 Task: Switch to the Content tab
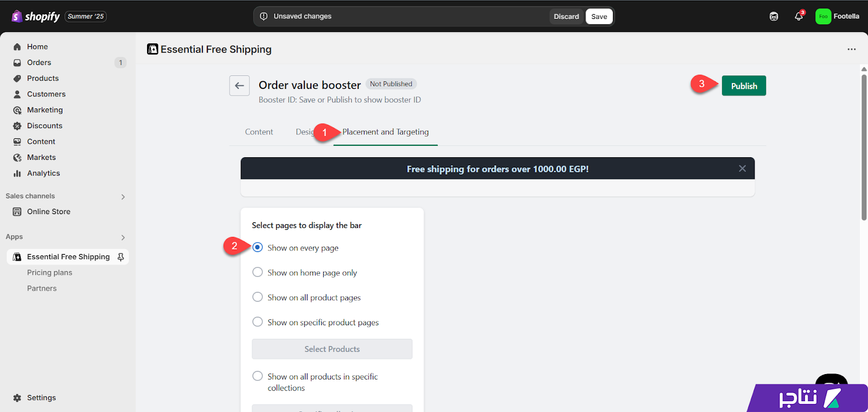pos(259,132)
